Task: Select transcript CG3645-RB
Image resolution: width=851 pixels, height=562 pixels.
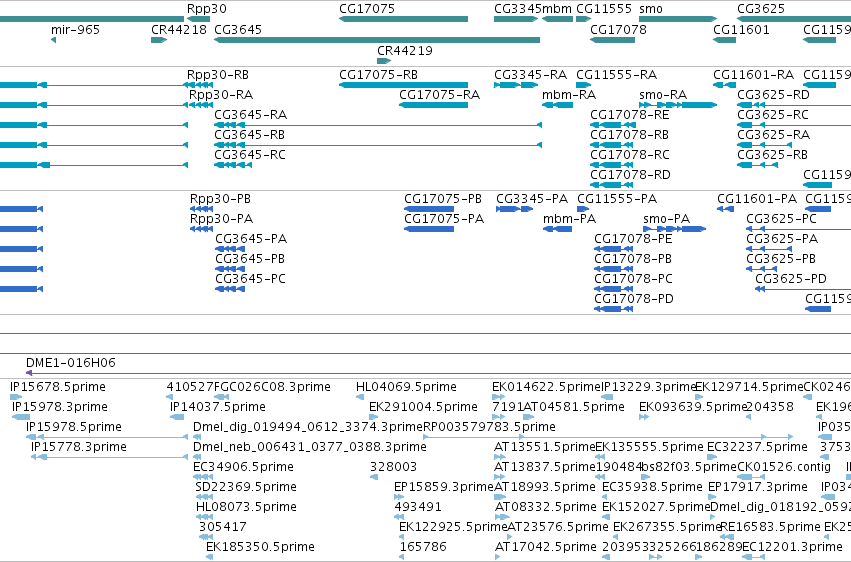Action: (250, 135)
